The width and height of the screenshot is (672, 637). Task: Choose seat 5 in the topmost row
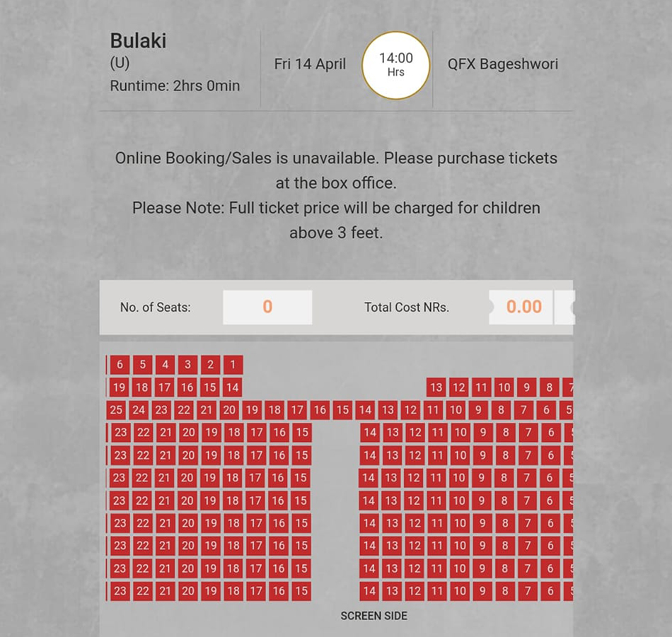(x=142, y=365)
